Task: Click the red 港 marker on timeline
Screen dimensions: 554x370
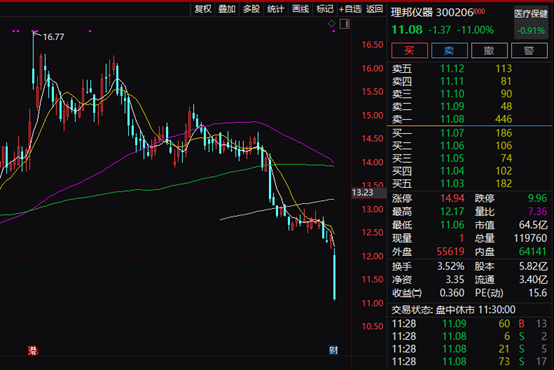Action: [x=33, y=350]
